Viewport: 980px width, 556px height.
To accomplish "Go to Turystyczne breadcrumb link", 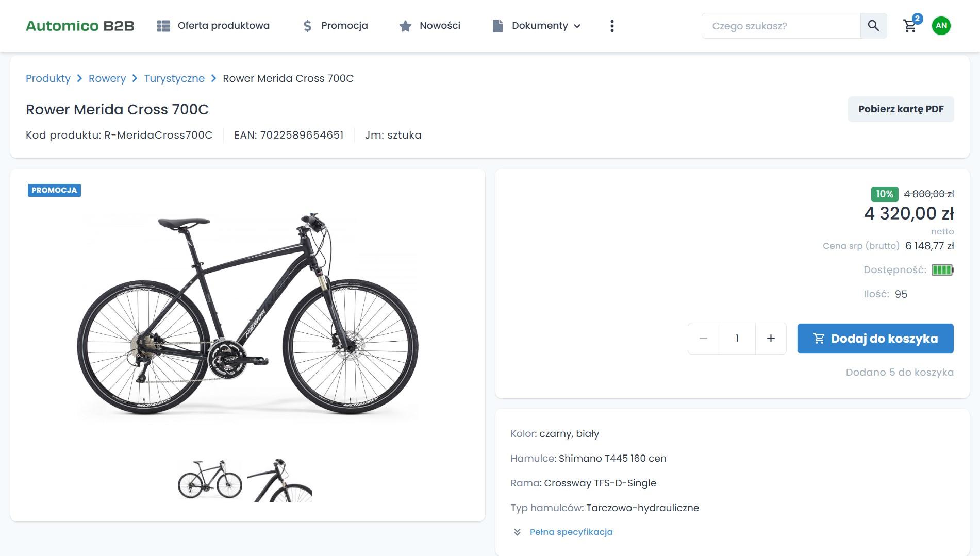I will 174,78.
